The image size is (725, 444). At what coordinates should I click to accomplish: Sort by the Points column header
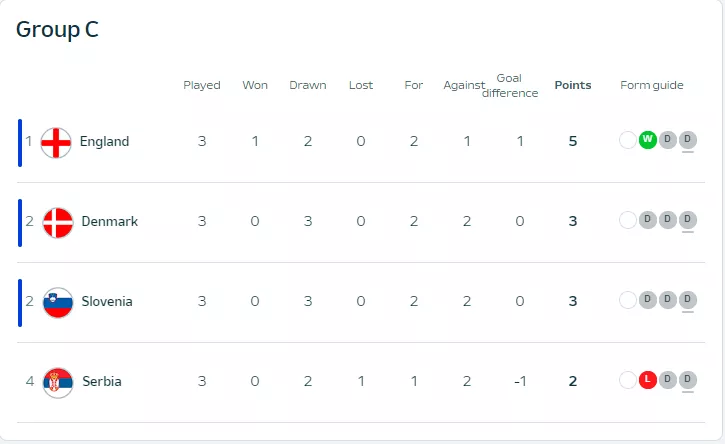573,86
